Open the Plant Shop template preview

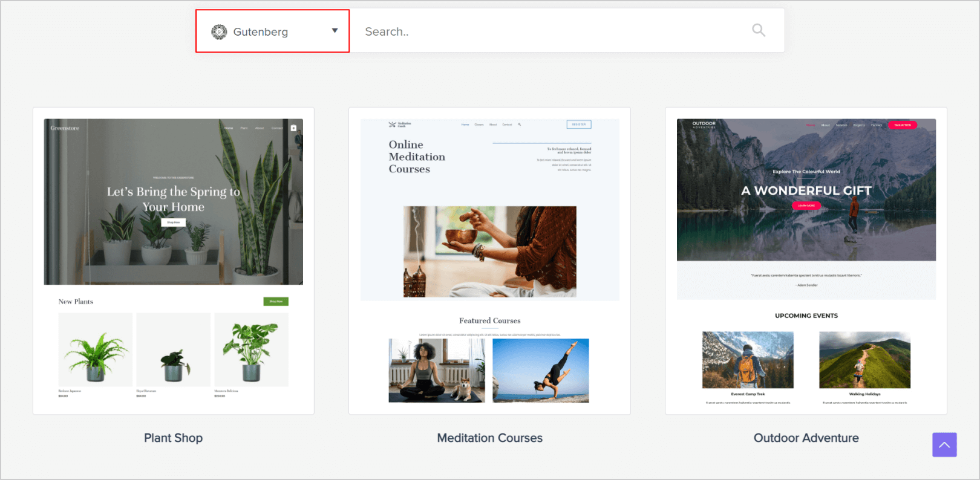[x=174, y=261]
